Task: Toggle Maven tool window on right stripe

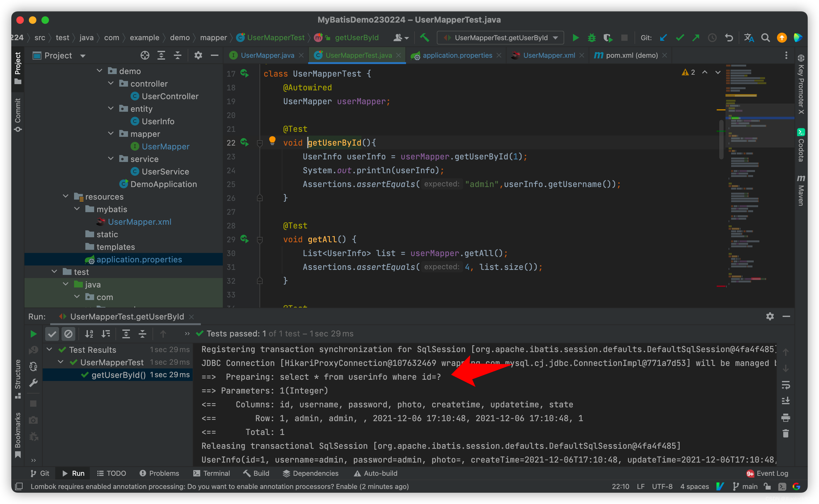Action: [x=801, y=190]
